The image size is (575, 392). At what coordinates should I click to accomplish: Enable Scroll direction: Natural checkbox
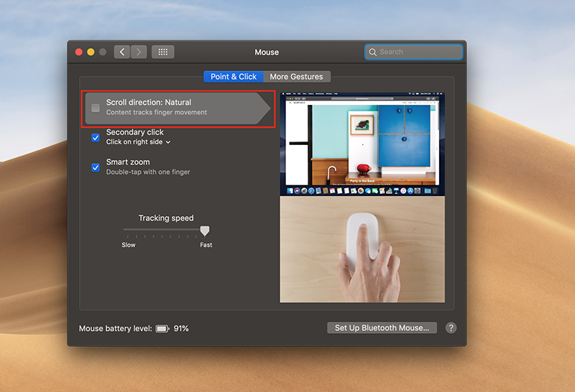coord(96,108)
